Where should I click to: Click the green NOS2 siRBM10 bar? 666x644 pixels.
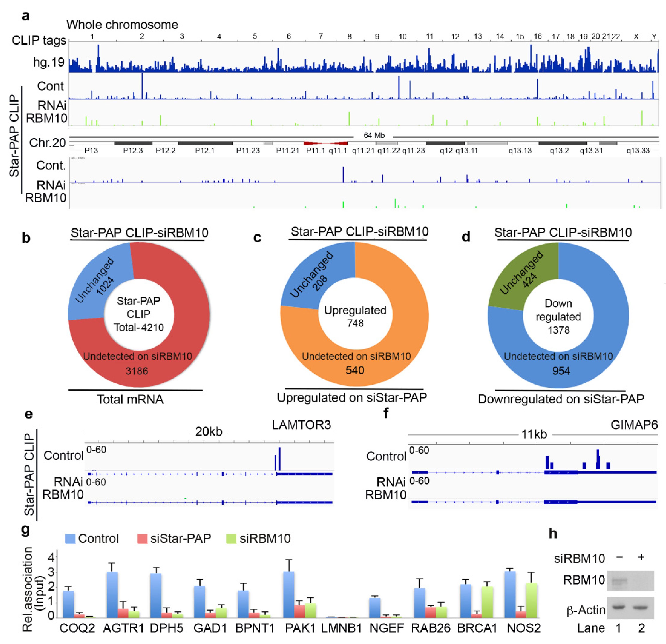tap(532, 600)
